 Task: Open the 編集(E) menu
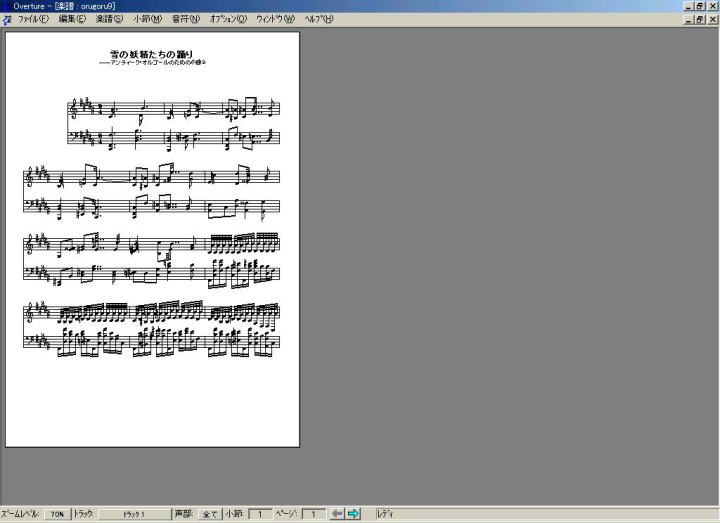[72, 19]
